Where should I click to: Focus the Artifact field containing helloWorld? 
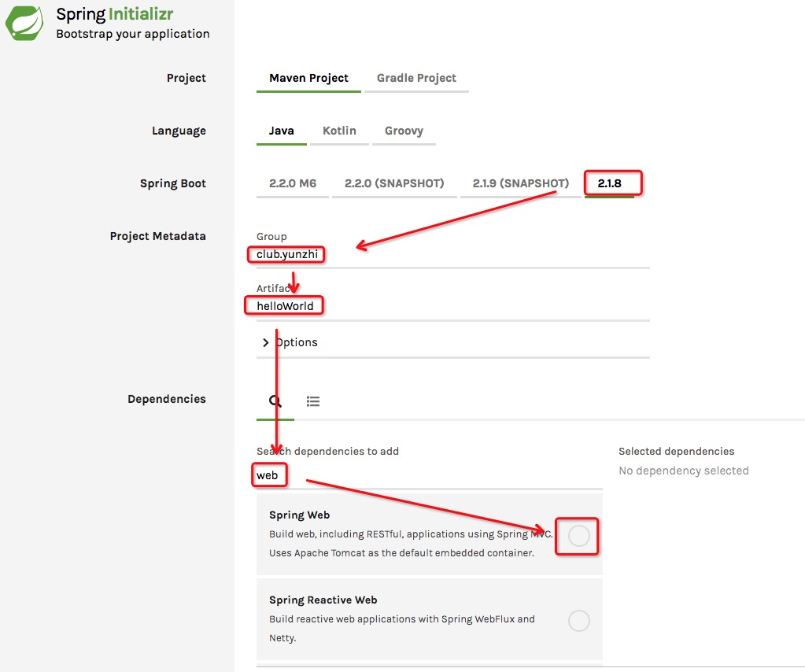pos(452,306)
